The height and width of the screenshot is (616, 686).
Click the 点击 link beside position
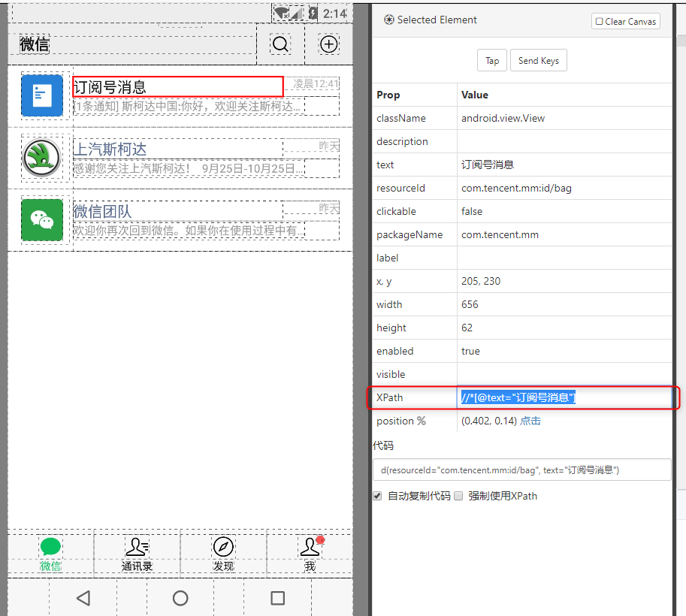point(530,421)
